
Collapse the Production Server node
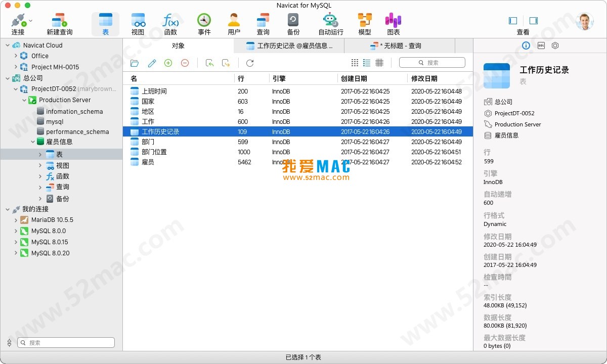(23, 100)
